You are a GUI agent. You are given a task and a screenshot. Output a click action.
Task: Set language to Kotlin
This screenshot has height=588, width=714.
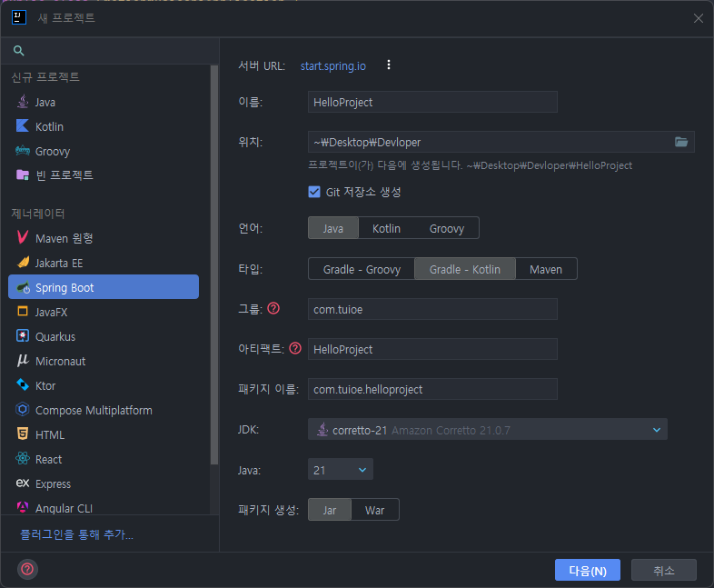386,228
